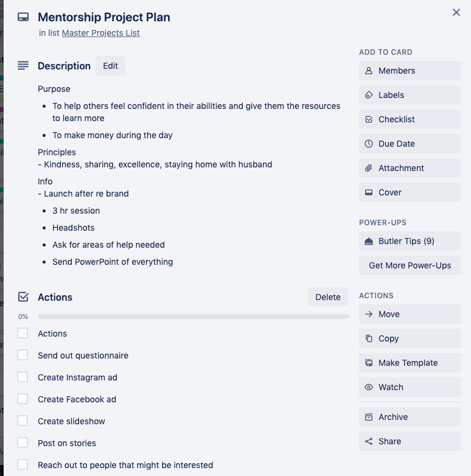Check the 'Create slideshow' item
Screen dimensions: 471x476
click(x=23, y=421)
